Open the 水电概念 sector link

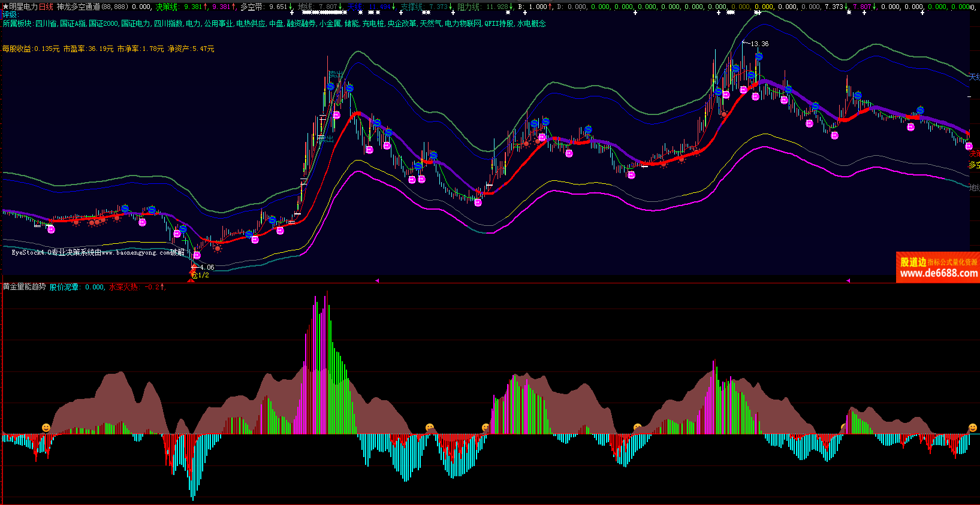(x=532, y=23)
